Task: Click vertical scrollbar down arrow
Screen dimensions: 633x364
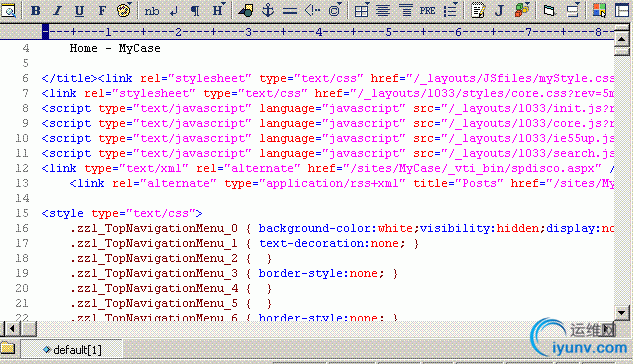Action: 621,312
